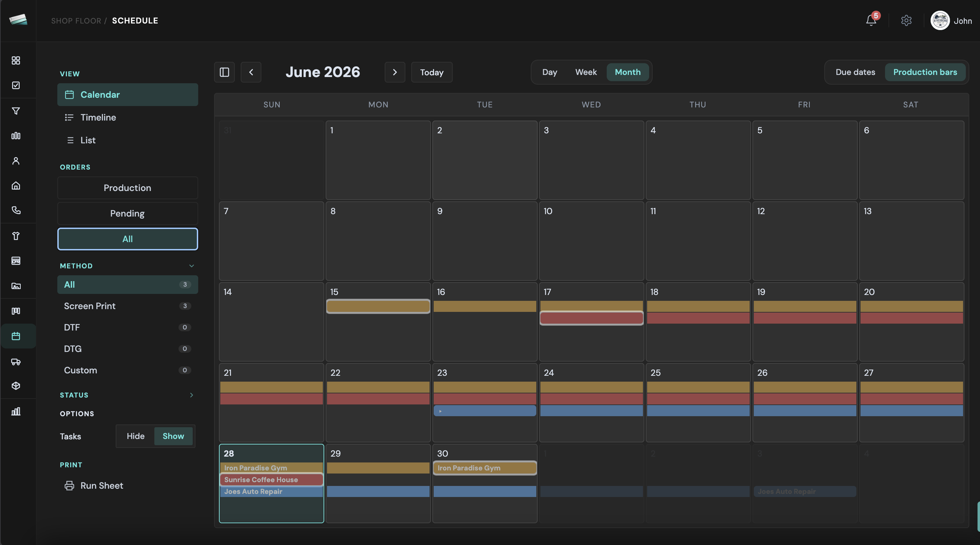The image size is (980, 545).
Task: Filter orders by Pending
Action: 127,213
